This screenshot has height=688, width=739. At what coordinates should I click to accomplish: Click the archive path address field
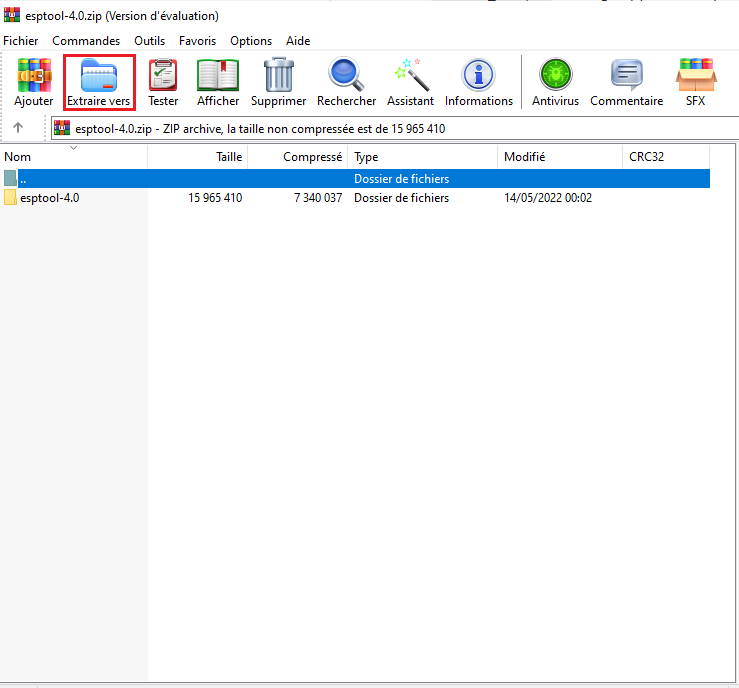click(395, 128)
